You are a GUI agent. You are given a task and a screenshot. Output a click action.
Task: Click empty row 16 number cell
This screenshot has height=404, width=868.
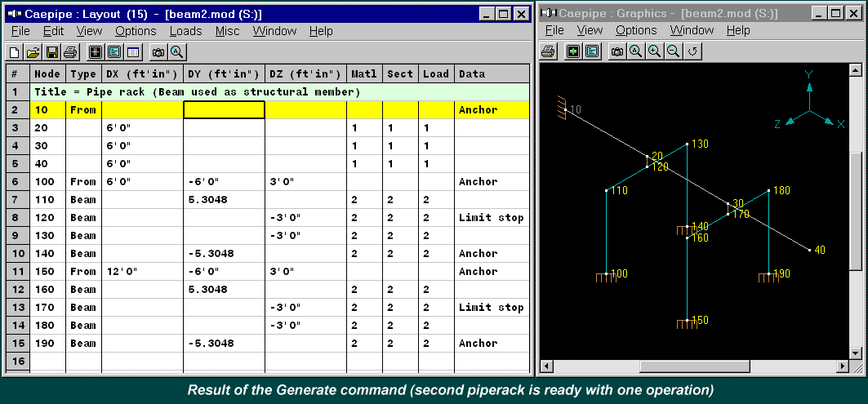(18, 362)
